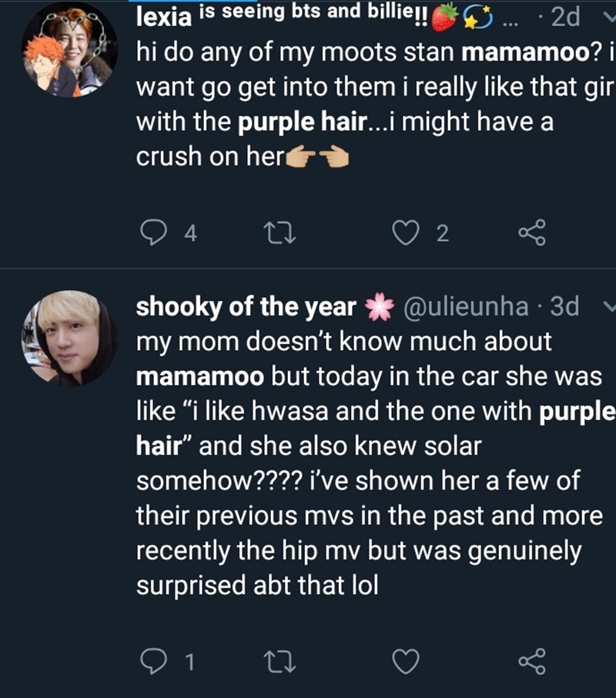Share the tweet about mom and mamamoo
This screenshot has height=698, width=616.
(531, 661)
